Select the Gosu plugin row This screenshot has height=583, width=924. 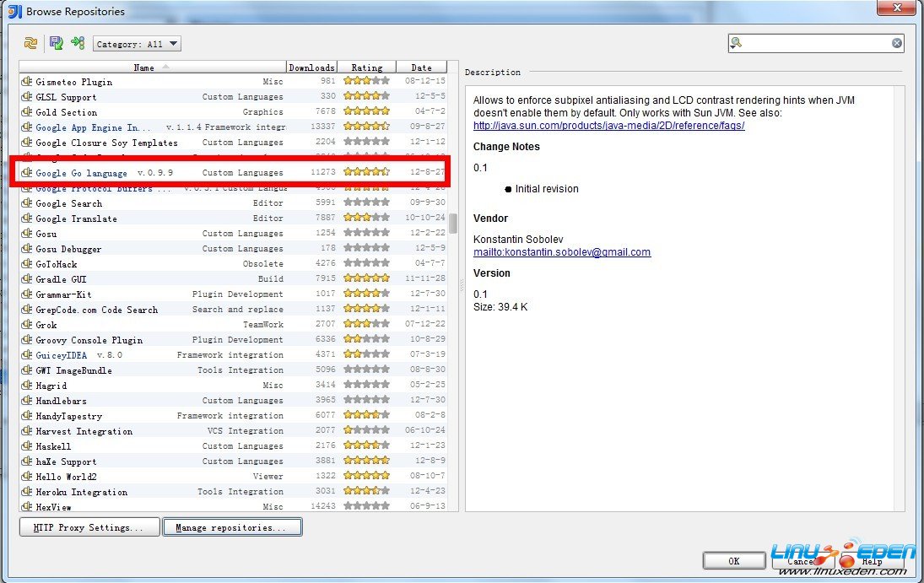pyautogui.click(x=234, y=234)
